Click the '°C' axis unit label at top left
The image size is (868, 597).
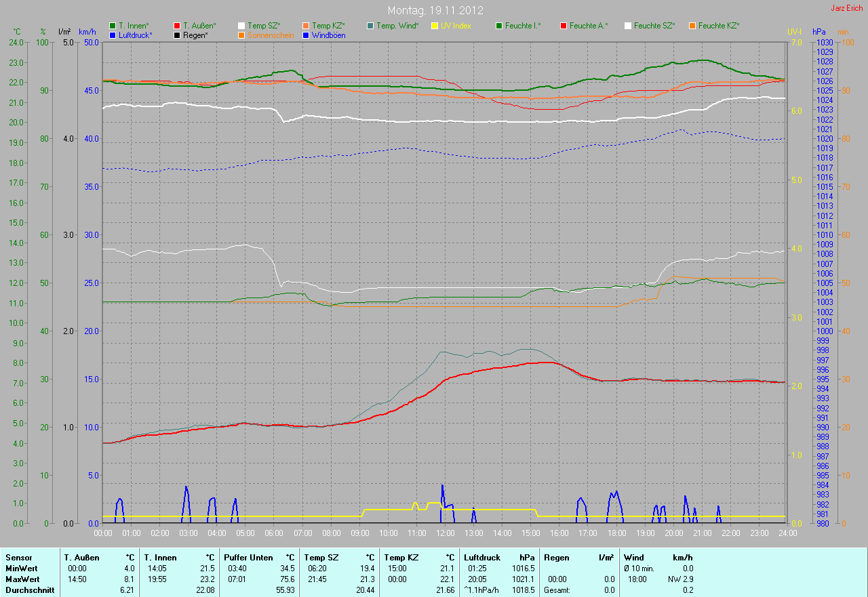tap(18, 31)
